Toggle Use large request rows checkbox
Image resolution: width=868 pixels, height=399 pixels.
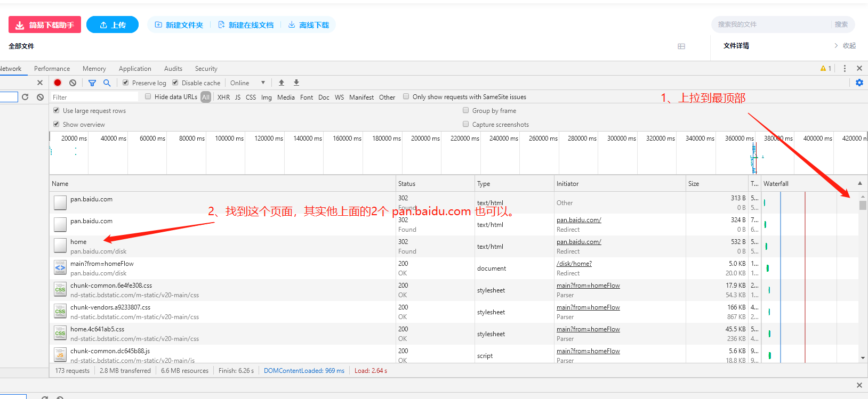click(57, 110)
